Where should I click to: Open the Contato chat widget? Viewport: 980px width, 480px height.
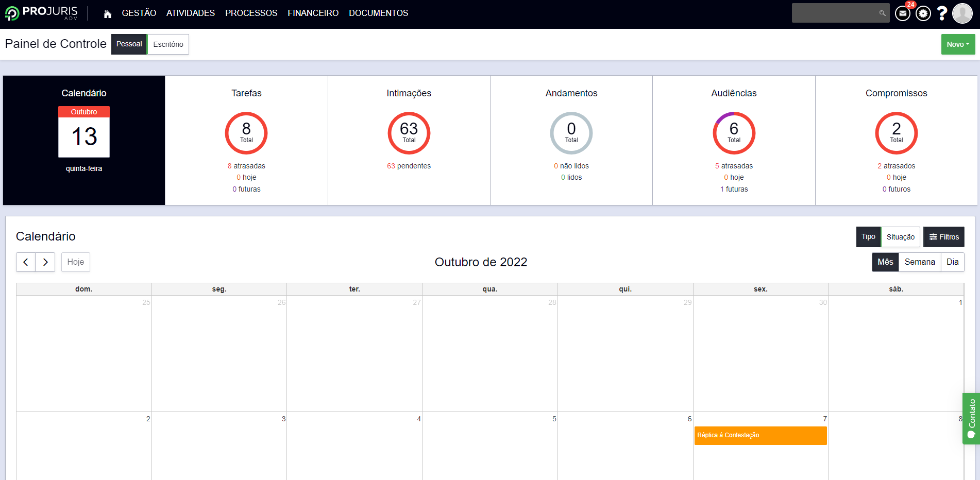971,419
